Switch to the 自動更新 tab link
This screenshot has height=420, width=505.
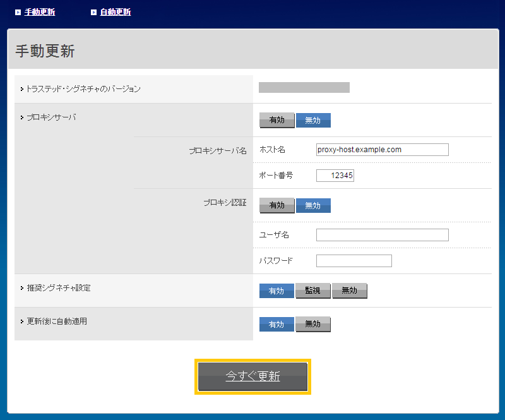coord(115,12)
